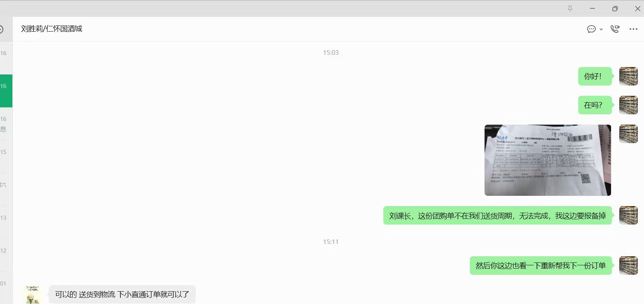The width and height of the screenshot is (644, 304).
Task: Click the sender avatar next to 你好！
Action: point(628,76)
